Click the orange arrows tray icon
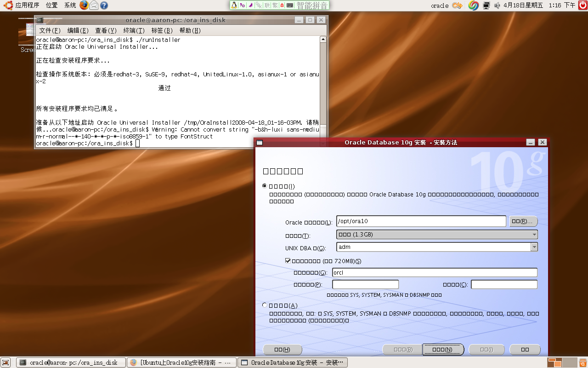 click(x=457, y=6)
